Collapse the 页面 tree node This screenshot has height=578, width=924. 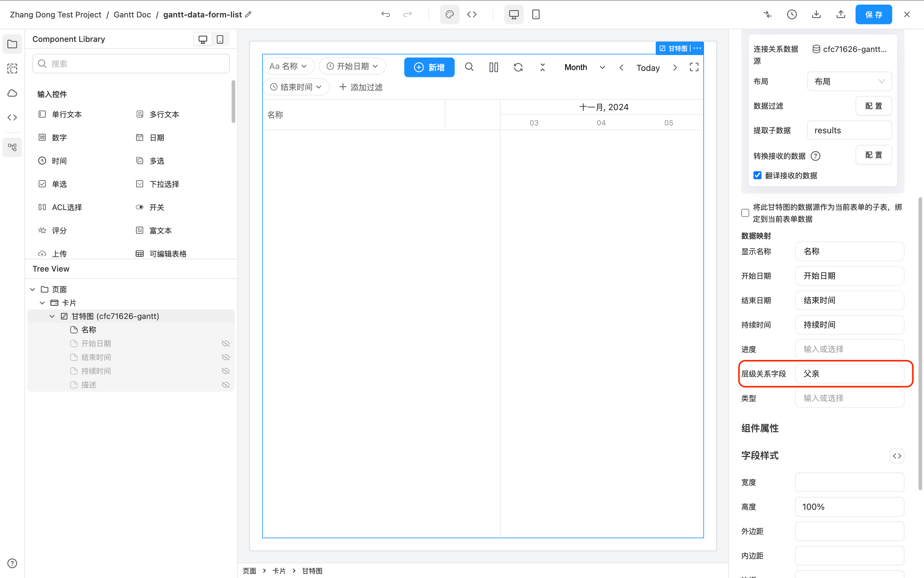coord(32,289)
